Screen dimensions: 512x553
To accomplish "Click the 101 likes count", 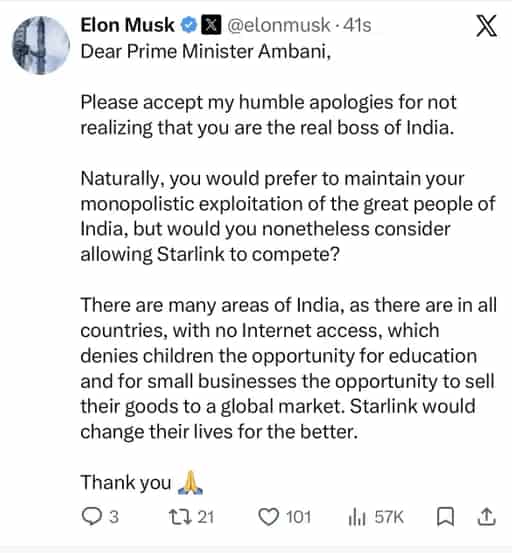I will 298,517.
